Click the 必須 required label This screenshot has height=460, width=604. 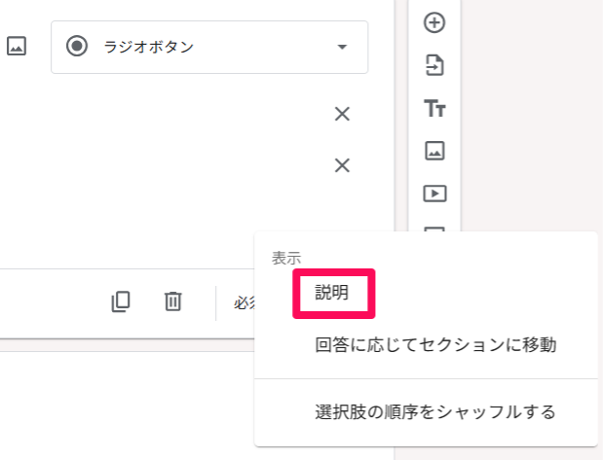click(244, 302)
